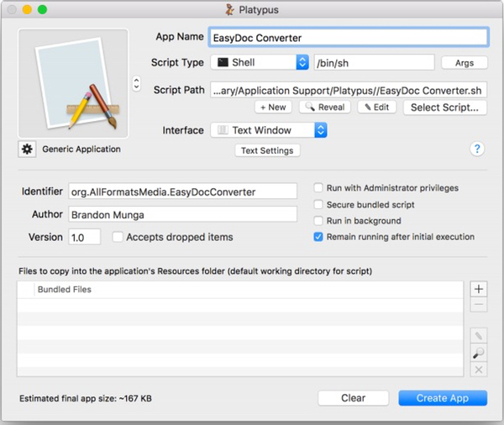Click the minus button to remove bundled file
Image resolution: width=504 pixels, height=425 pixels.
pos(479,304)
